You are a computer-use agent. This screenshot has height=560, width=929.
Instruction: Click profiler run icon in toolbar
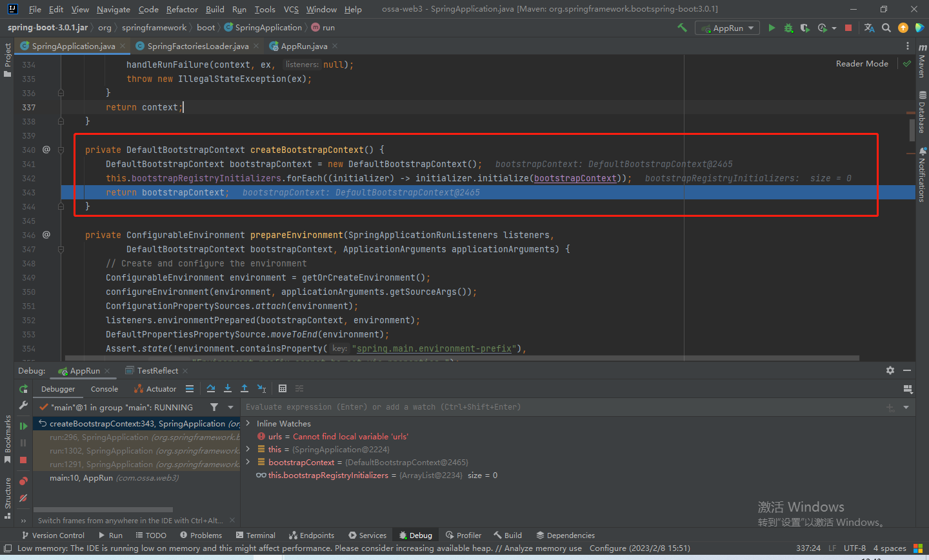point(822,28)
